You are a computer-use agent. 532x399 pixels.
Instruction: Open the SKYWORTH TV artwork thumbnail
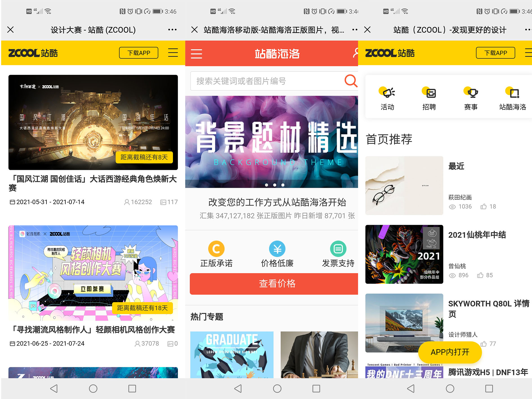(x=404, y=323)
